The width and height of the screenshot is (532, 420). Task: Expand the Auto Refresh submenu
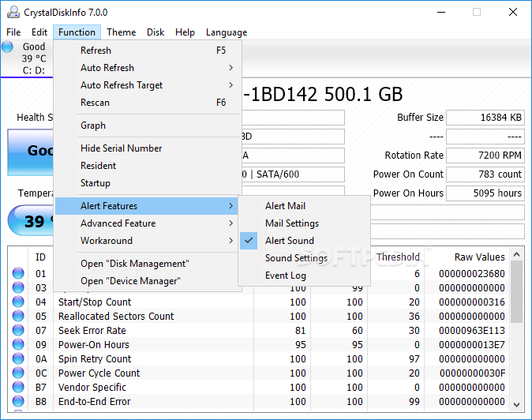pyautogui.click(x=148, y=68)
